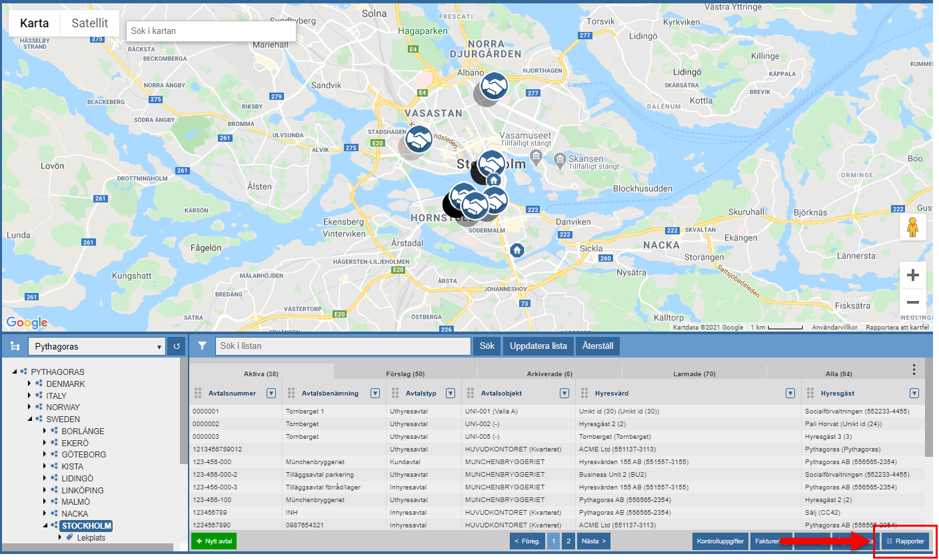Open the Pythagoras selection dropdown
The height and width of the screenshot is (560, 939).
coord(97,346)
